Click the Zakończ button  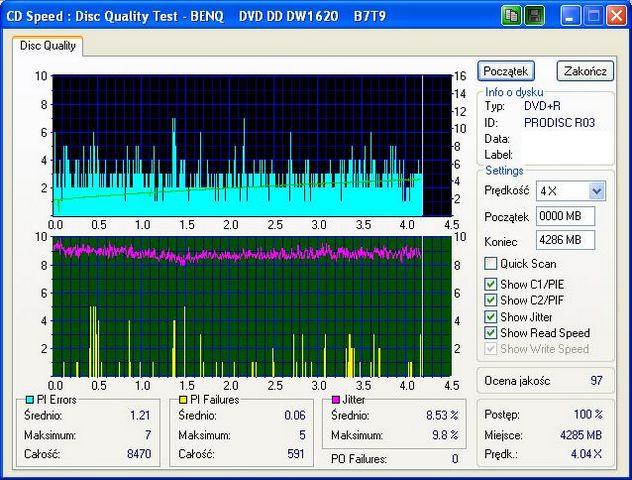(585, 71)
